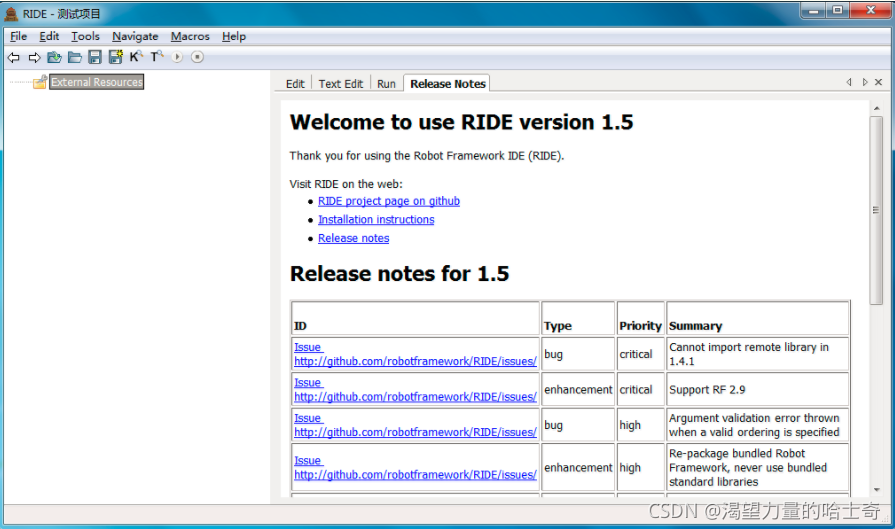Click the Go Back arrow toolbar icon
This screenshot has height=529, width=895.
[14, 57]
